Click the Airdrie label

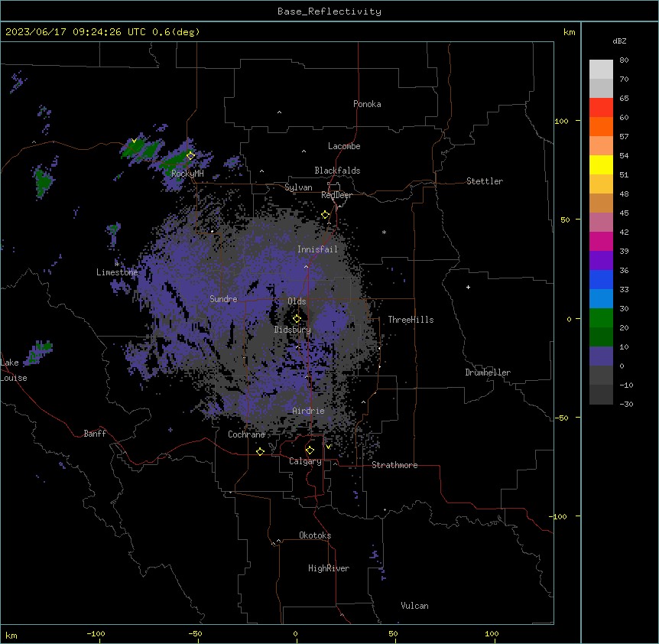click(309, 411)
